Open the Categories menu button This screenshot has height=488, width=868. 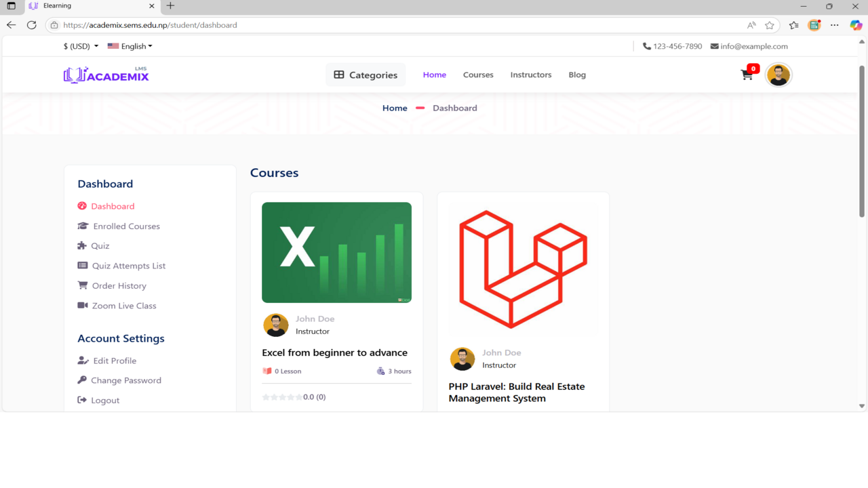coord(366,75)
